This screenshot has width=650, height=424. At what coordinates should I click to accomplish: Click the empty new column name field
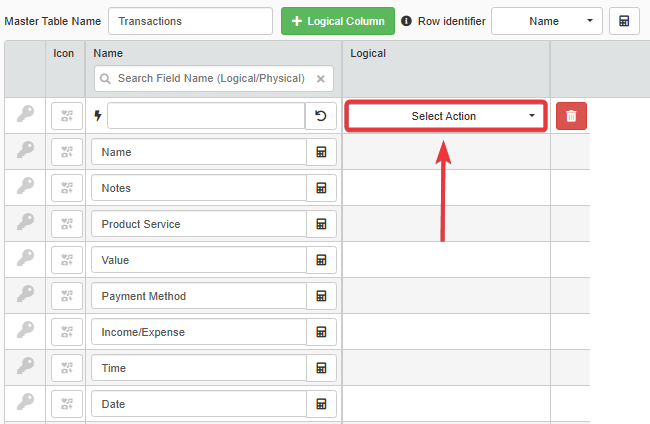(x=206, y=116)
